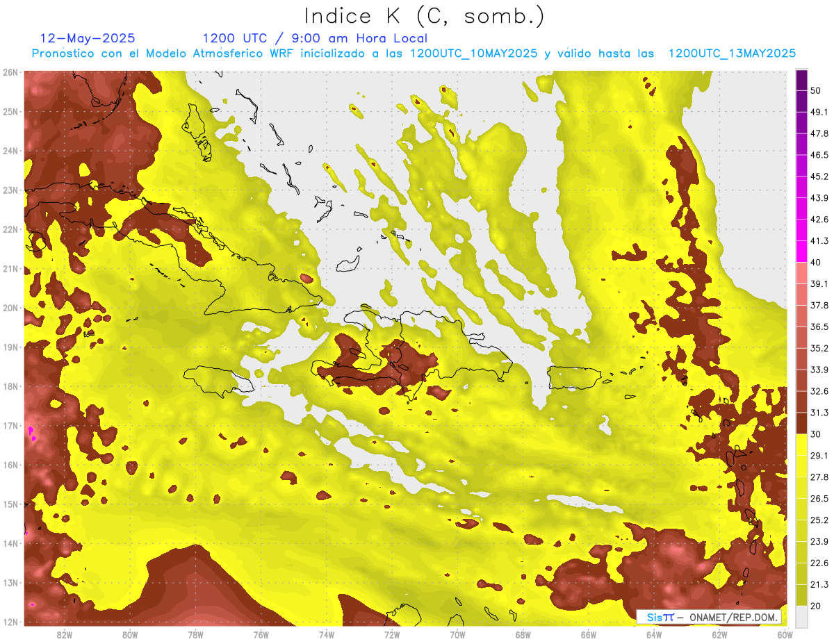Select the color scale value "39.1"
The height and width of the screenshot is (644, 834).
coord(819,283)
